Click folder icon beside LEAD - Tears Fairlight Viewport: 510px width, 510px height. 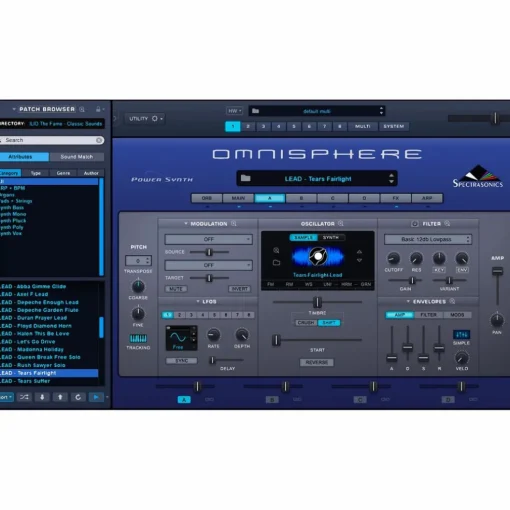pyautogui.click(x=246, y=178)
